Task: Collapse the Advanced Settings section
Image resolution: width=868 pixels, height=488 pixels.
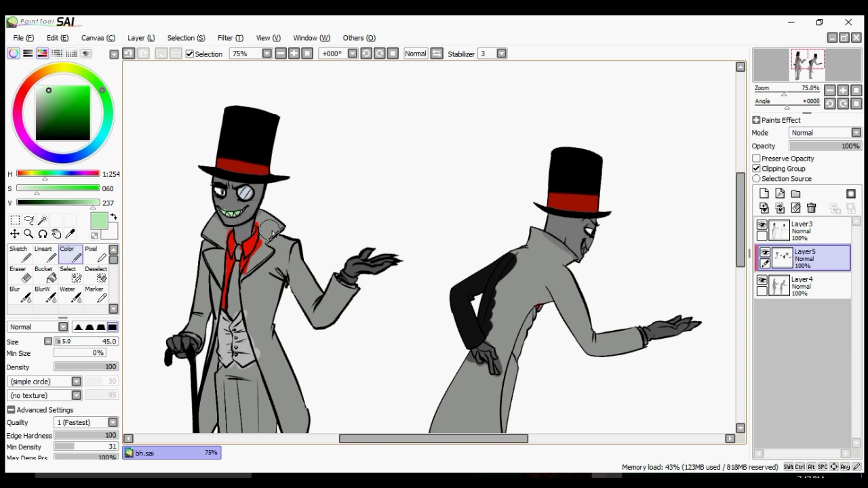Action: [x=11, y=410]
